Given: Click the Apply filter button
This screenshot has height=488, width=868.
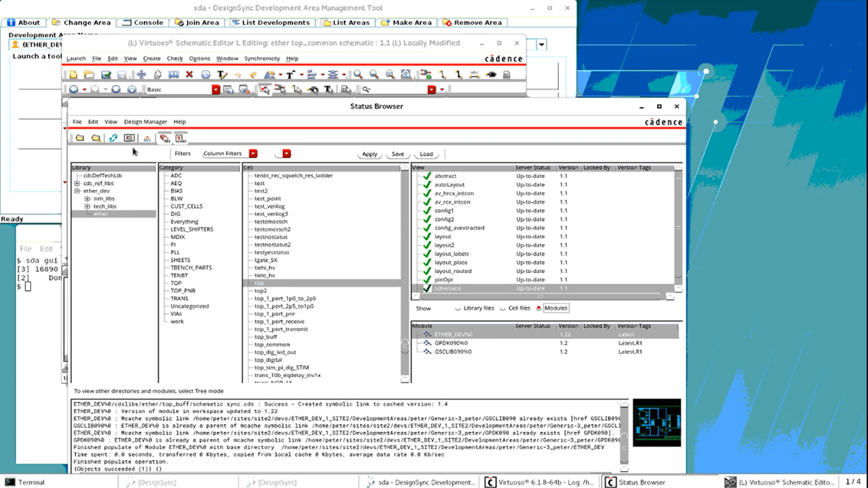Looking at the screenshot, I should (370, 154).
